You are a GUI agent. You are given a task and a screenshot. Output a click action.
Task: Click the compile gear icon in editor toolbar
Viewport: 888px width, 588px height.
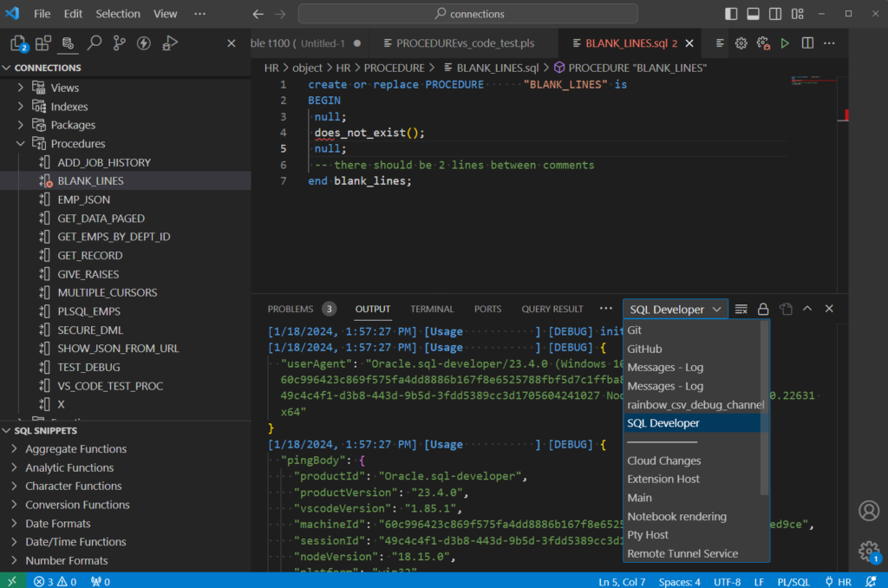(741, 43)
